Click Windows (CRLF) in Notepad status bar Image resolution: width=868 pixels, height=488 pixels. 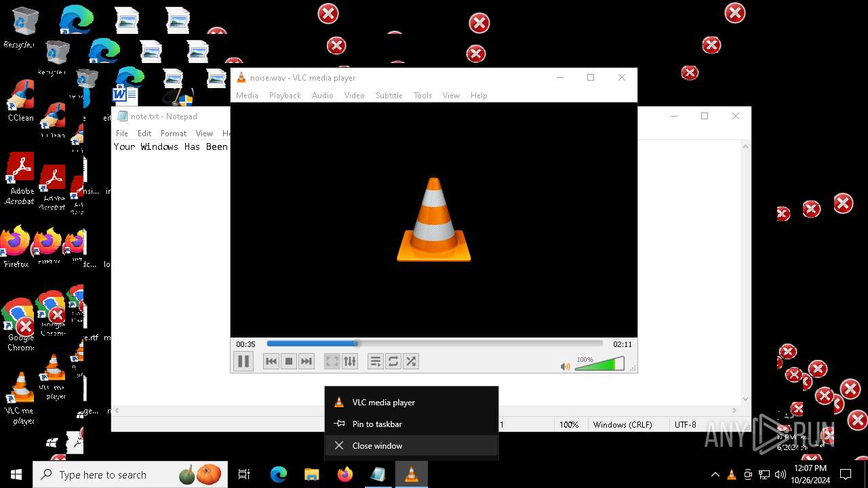pyautogui.click(x=623, y=424)
